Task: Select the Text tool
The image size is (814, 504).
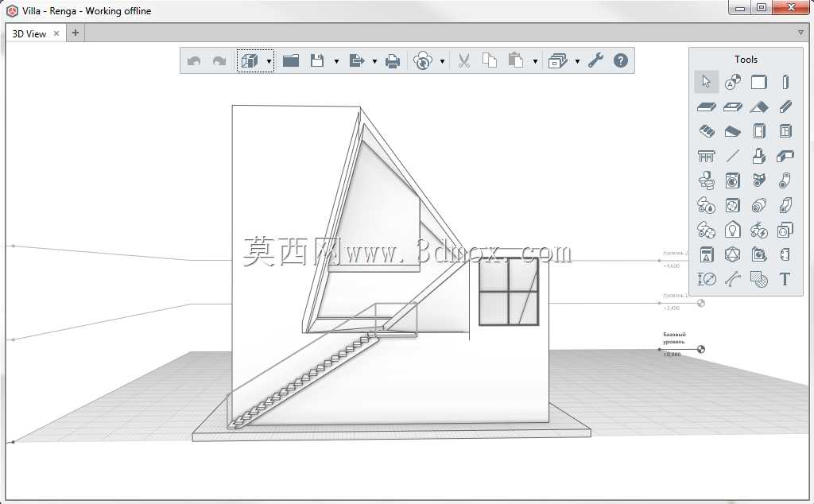Action: coord(785,279)
